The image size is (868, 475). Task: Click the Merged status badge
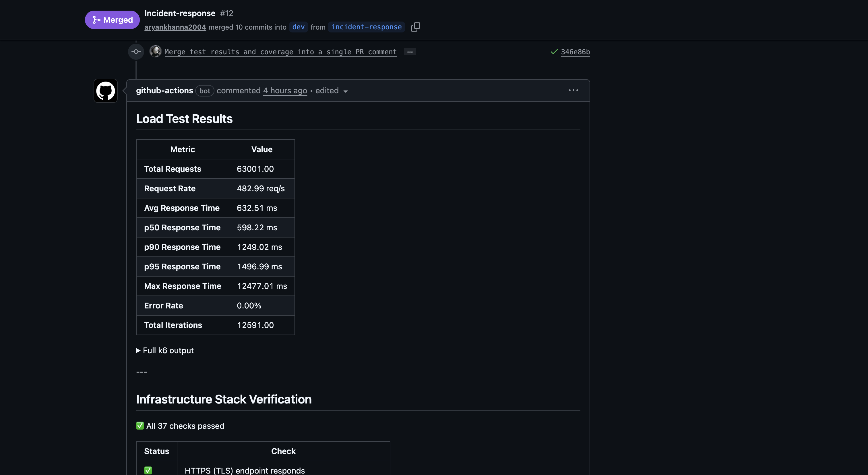[112, 20]
